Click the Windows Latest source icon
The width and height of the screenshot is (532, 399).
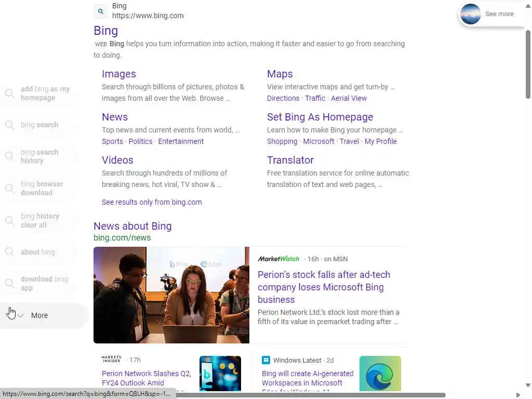coord(266,360)
